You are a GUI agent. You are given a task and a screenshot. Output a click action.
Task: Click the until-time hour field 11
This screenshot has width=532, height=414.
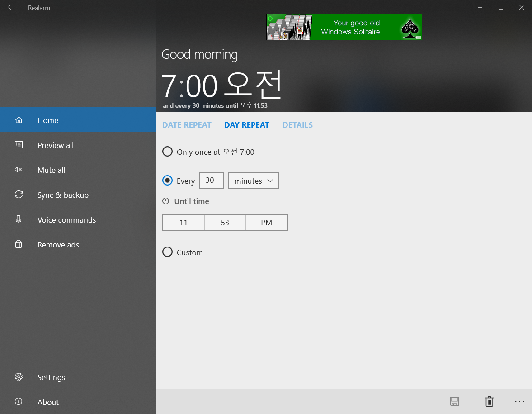(x=184, y=223)
